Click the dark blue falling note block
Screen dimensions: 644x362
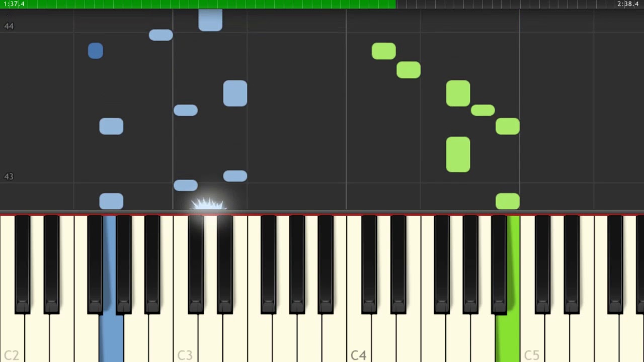click(x=95, y=51)
